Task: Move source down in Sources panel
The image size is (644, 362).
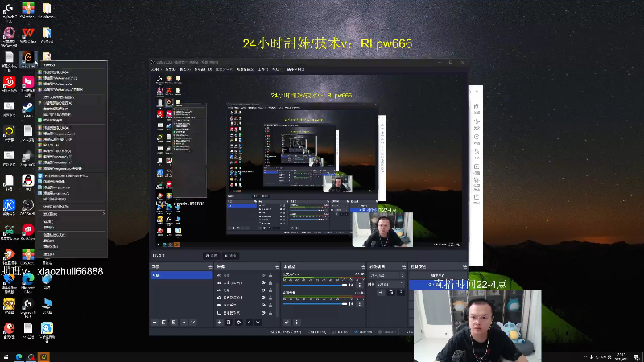Action: click(258, 323)
